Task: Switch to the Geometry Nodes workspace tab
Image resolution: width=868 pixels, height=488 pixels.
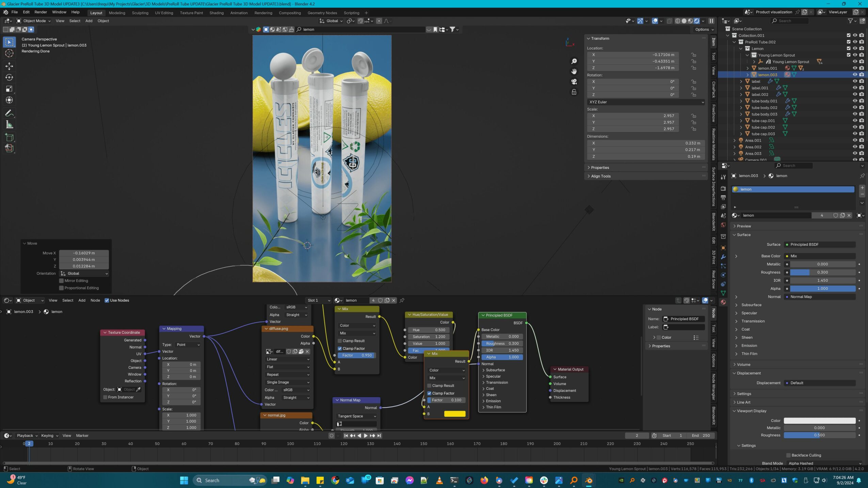Action: click(322, 13)
